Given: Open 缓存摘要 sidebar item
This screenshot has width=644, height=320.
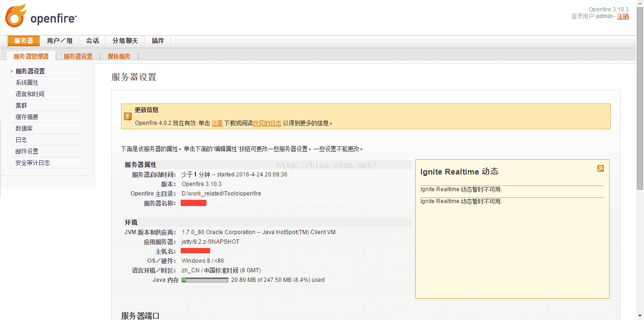Looking at the screenshot, I should (x=27, y=117).
